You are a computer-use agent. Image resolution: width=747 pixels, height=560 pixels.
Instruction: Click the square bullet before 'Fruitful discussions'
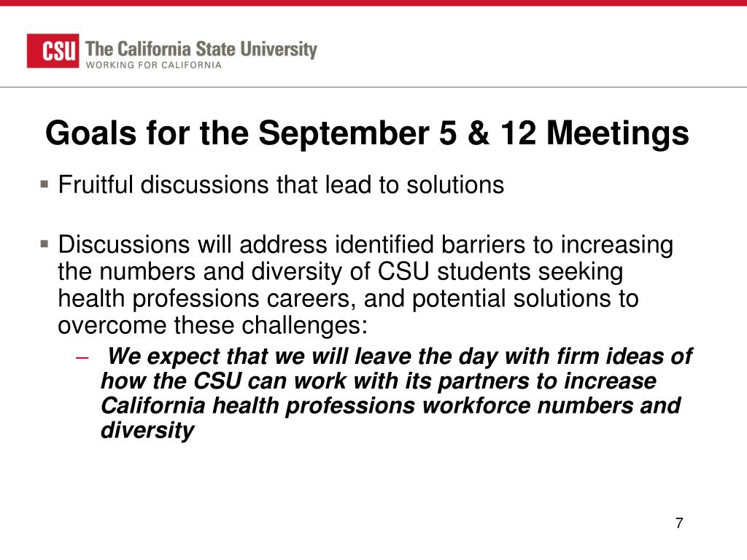click(44, 184)
